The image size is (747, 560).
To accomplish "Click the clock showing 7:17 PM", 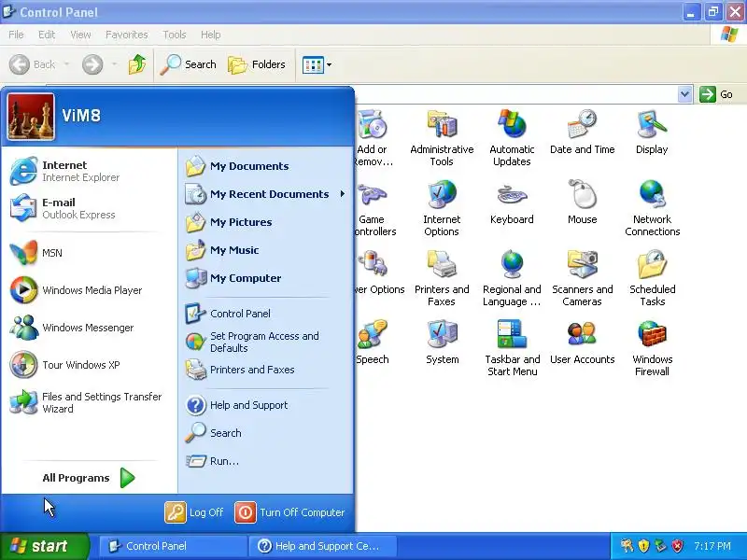I will (x=712, y=546).
